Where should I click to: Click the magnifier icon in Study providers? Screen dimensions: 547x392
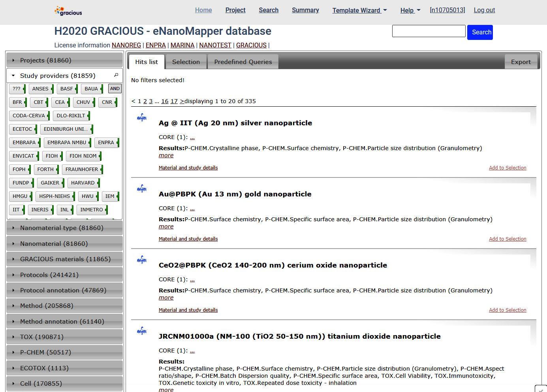[116, 75]
